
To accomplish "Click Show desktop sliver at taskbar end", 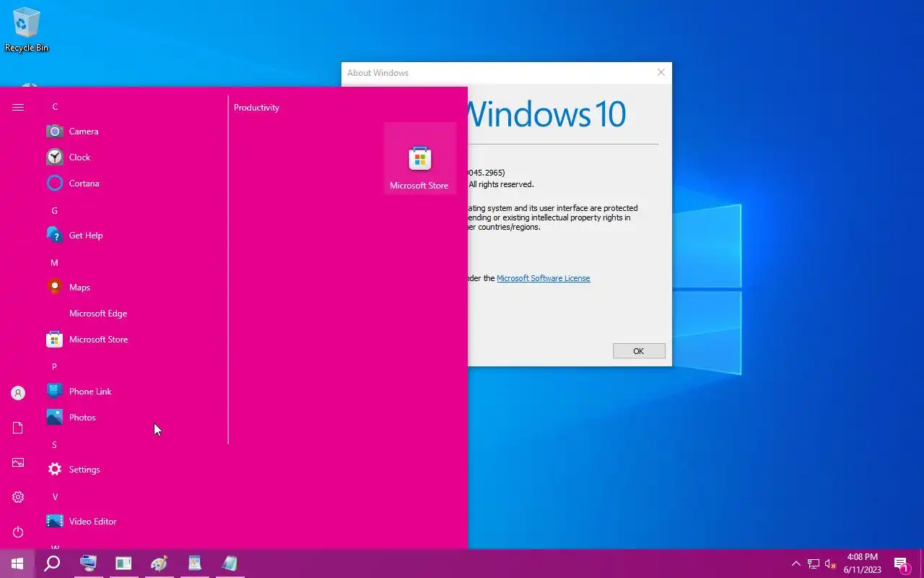I will point(922,564).
